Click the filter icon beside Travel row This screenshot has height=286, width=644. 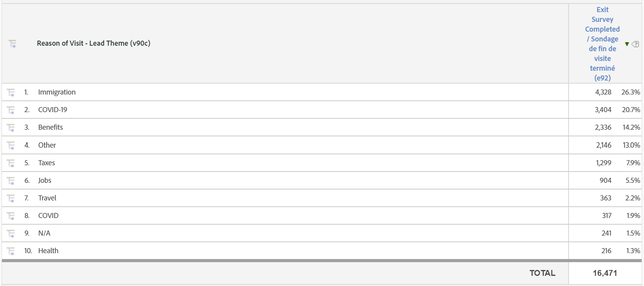(10, 198)
